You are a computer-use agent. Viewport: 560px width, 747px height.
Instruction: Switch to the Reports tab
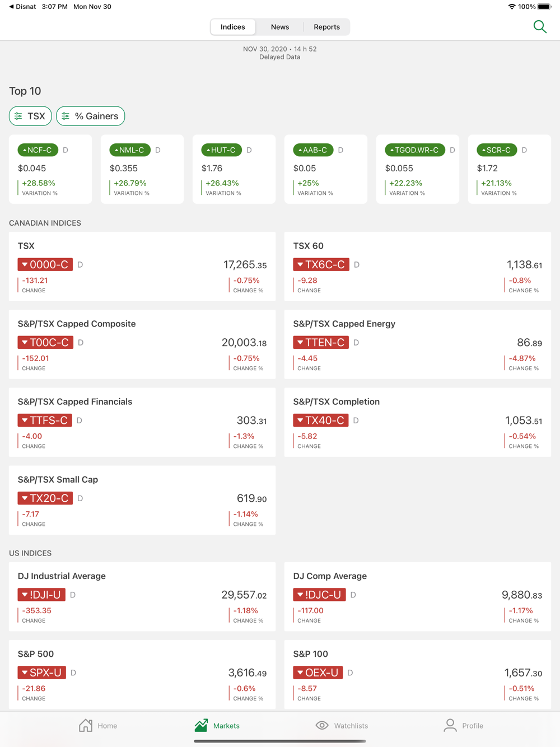coord(326,27)
